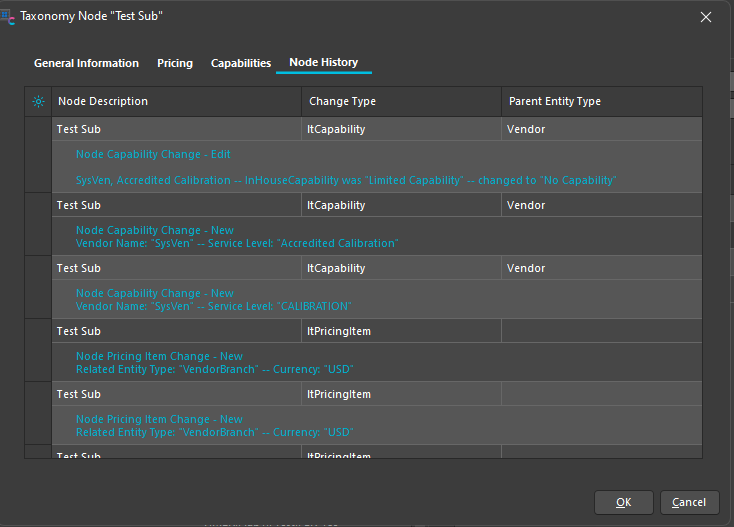The image size is (734, 527).
Task: Go to the Capabilities tab
Action: pos(241,63)
